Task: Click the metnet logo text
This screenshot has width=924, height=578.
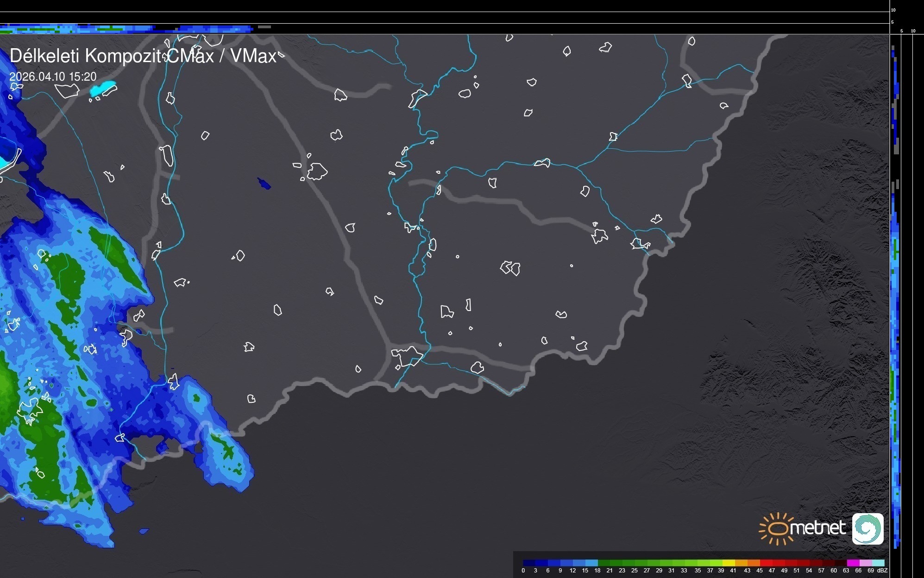Action: pos(818,528)
